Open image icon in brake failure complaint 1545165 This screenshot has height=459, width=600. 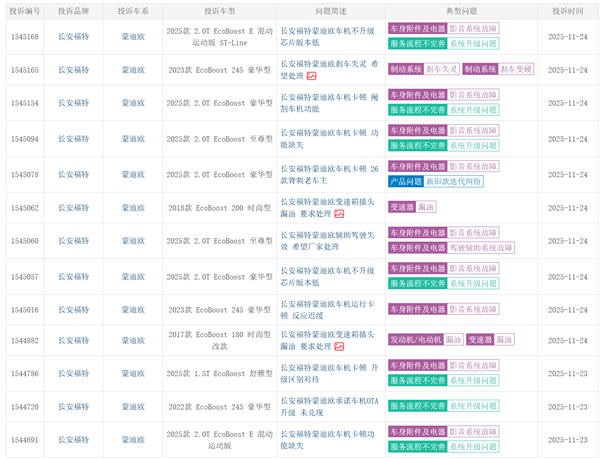(x=312, y=76)
